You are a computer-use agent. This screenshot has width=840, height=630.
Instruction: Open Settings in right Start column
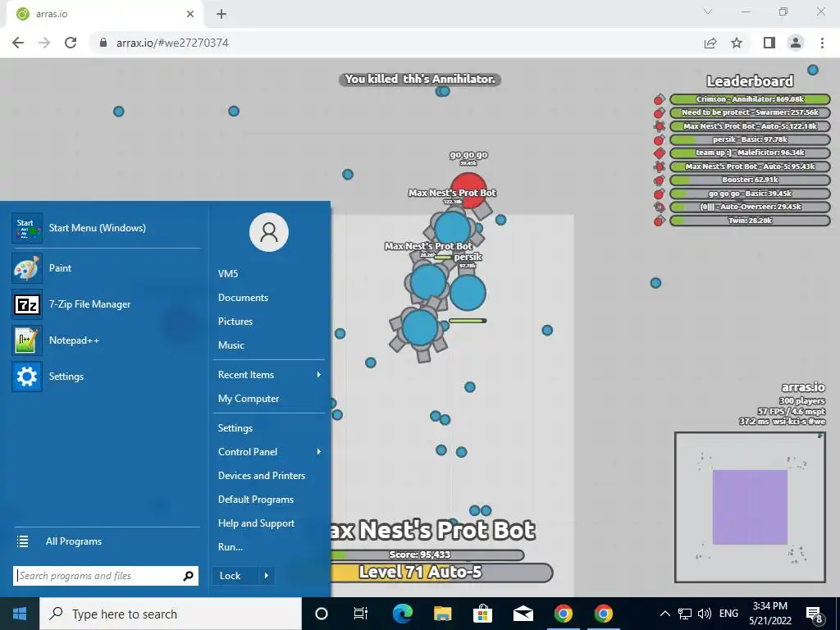[x=235, y=428]
